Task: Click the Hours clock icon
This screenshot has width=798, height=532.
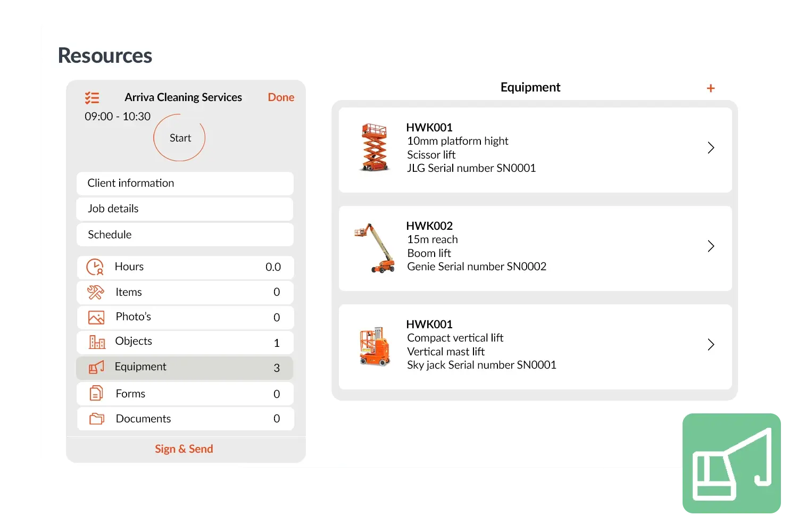Action: point(95,267)
